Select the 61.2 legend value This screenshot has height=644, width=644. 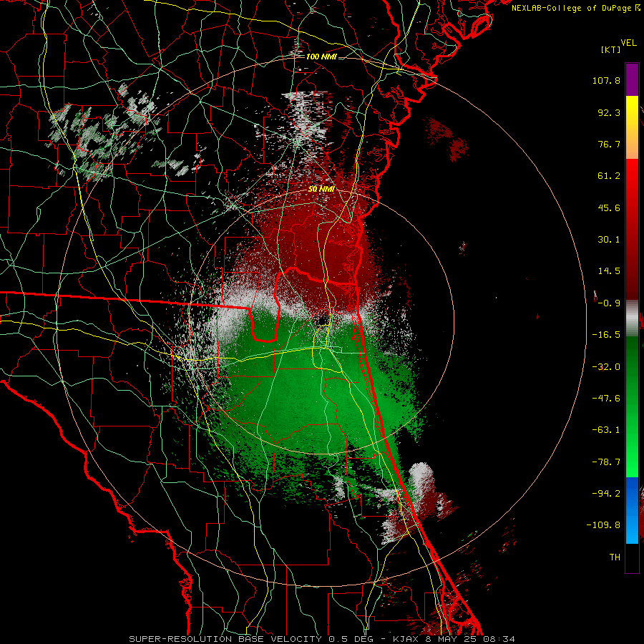[609, 176]
